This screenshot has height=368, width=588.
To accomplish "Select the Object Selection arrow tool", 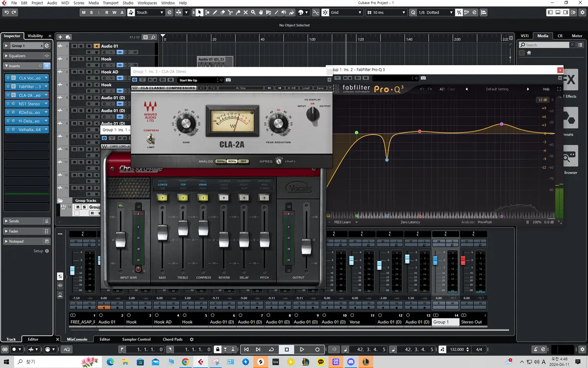I will click(199, 12).
